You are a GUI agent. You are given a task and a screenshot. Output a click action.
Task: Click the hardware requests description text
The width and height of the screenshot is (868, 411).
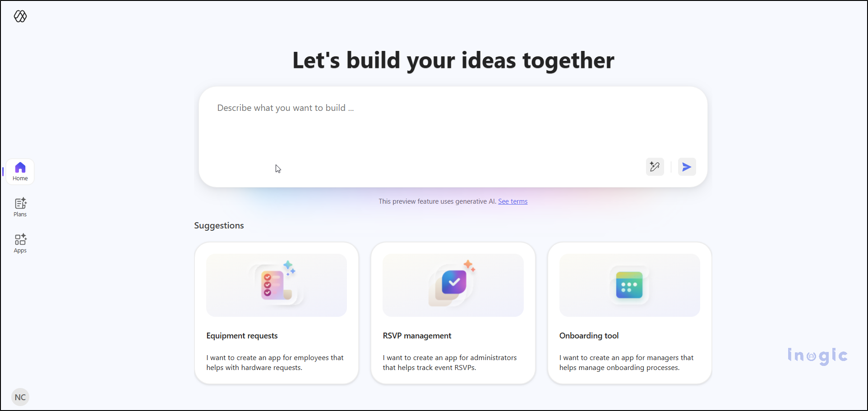coord(274,362)
